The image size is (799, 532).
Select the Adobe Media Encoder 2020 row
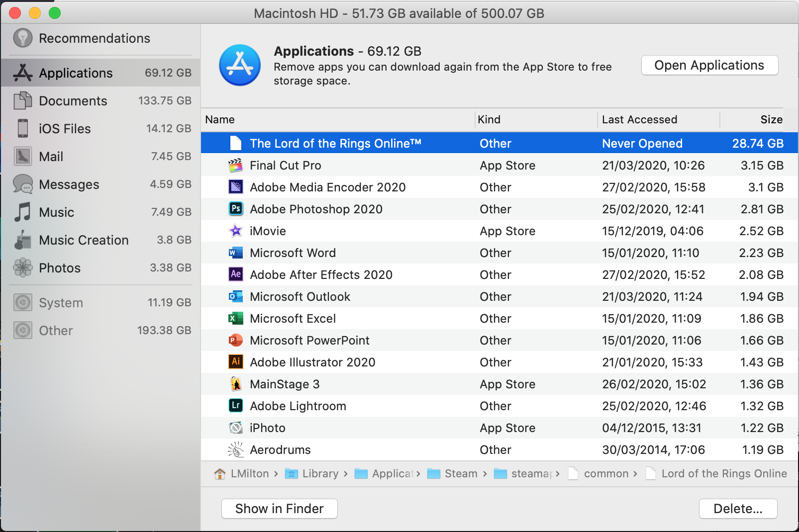[499, 187]
